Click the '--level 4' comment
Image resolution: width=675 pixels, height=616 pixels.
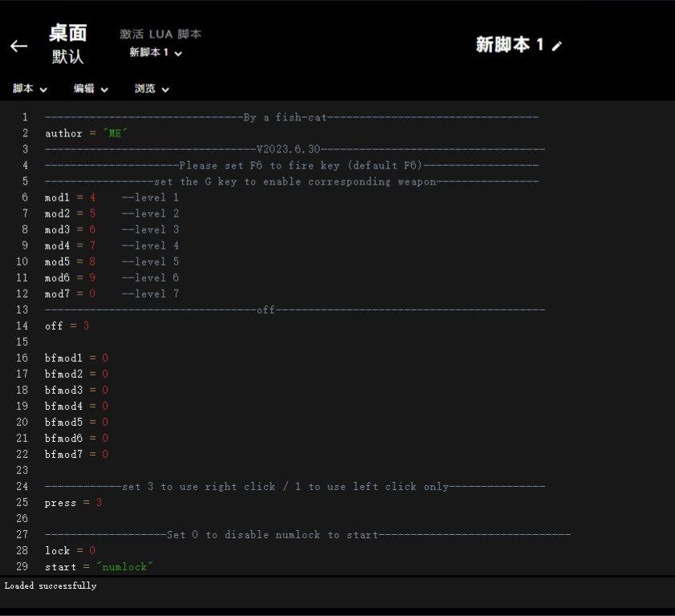(150, 245)
